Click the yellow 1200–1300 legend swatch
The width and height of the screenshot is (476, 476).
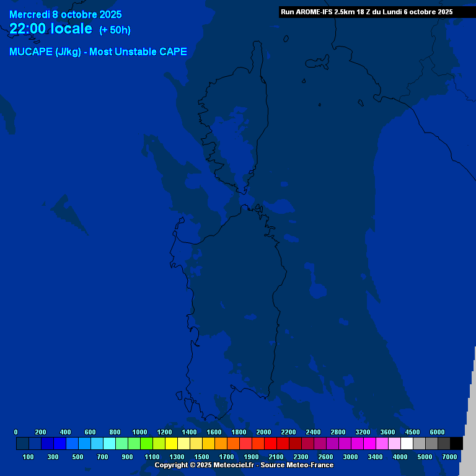click(x=171, y=443)
